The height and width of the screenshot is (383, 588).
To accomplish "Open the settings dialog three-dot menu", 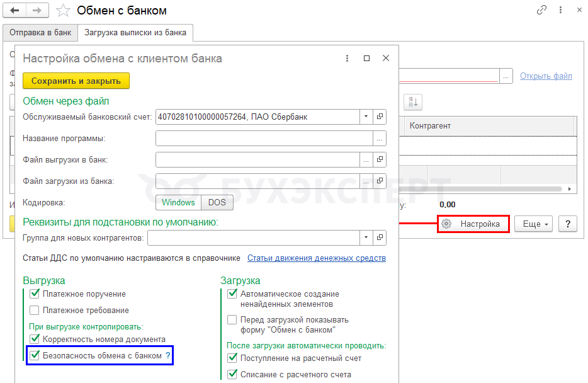I will tap(347, 59).
